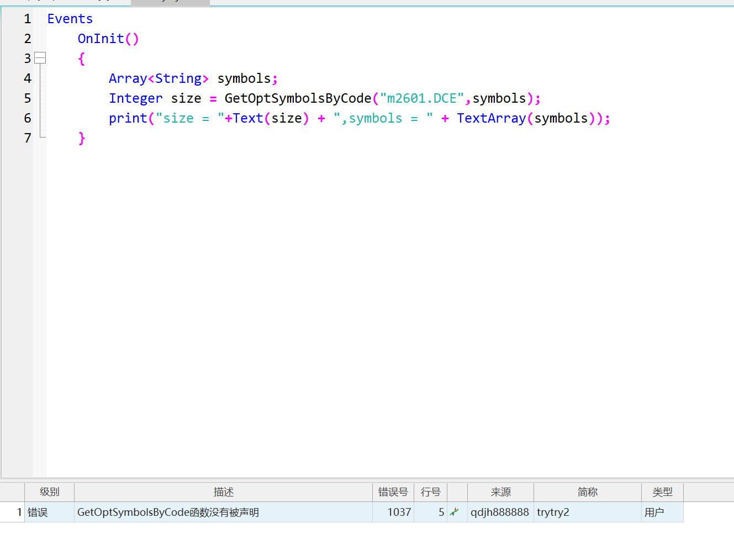This screenshot has width=734, height=560.
Task: Click the 来源 column header
Action: tap(500, 492)
